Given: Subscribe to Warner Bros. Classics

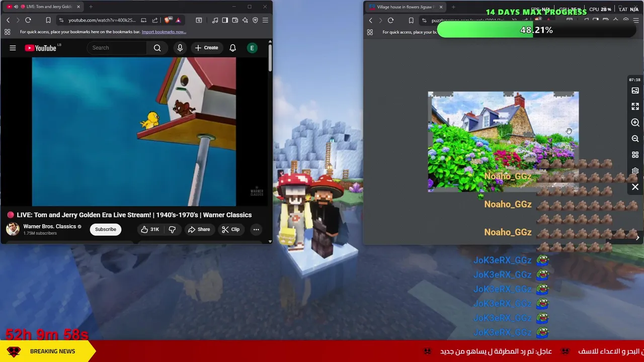Looking at the screenshot, I should coord(106,229).
